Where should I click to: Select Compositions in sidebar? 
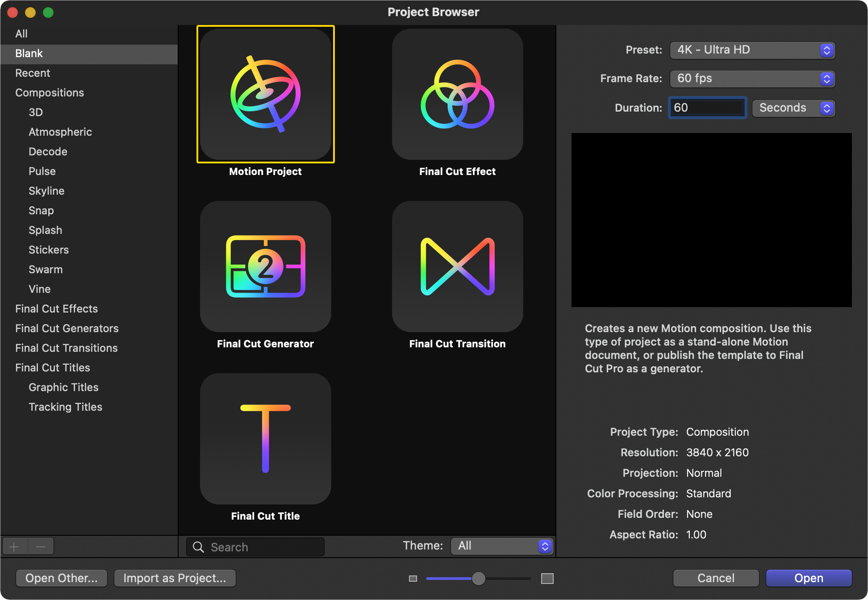coord(89,93)
